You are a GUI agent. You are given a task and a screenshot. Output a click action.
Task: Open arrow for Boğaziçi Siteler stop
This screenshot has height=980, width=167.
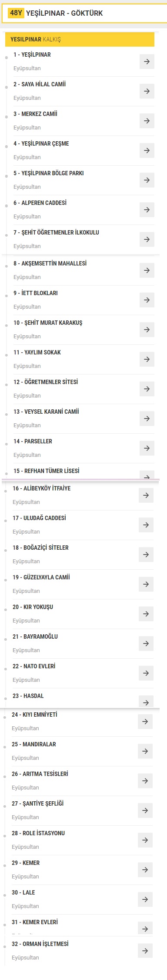pos(146,555)
